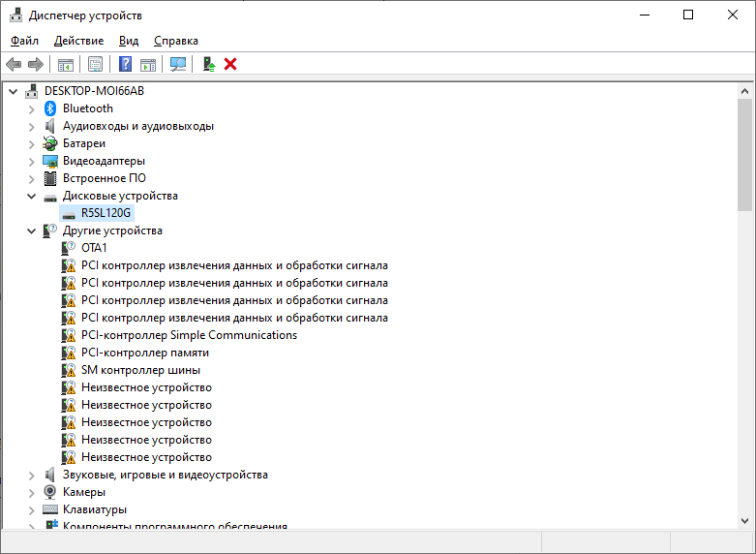
Task: Expand the Встроенное ПО category
Action: click(32, 179)
